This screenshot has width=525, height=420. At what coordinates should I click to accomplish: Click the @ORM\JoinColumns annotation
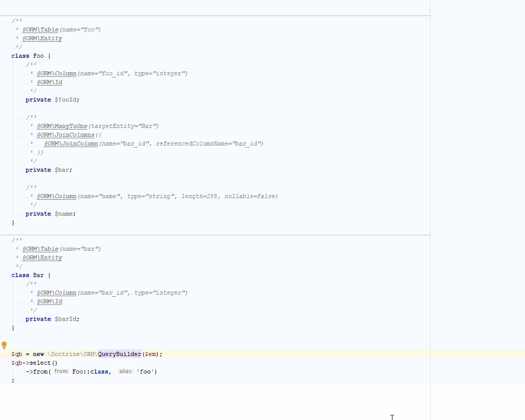[x=65, y=135]
